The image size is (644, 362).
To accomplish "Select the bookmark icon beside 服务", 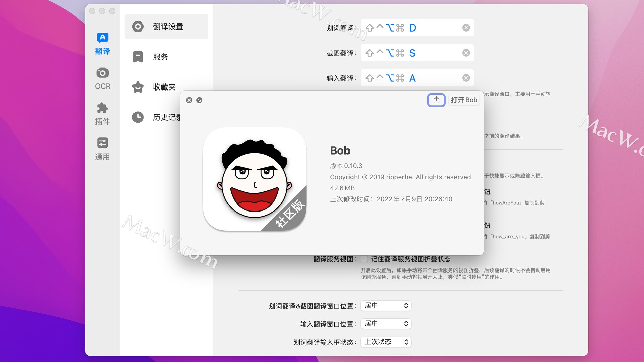I will [x=138, y=57].
